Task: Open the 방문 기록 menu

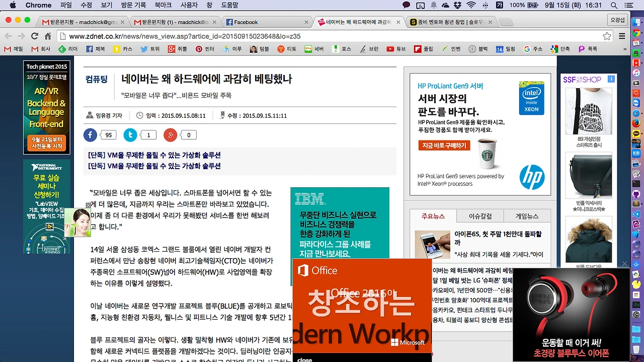Action: [x=134, y=5]
